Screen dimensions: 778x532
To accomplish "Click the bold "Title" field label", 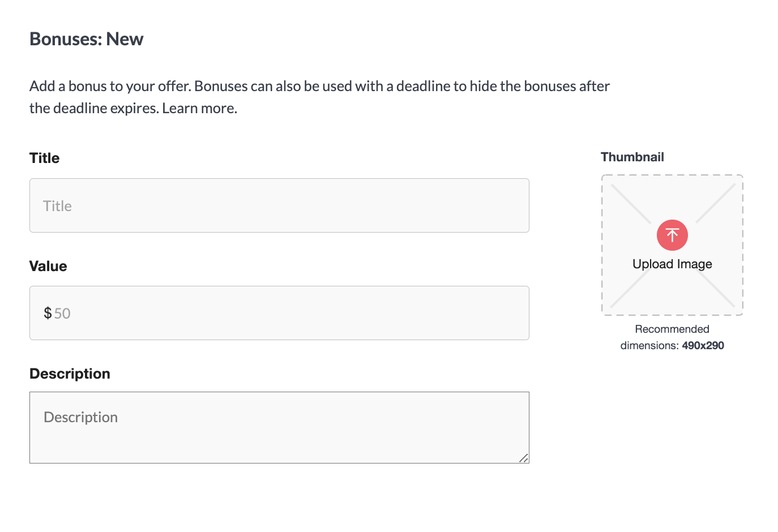I will (x=44, y=158).
